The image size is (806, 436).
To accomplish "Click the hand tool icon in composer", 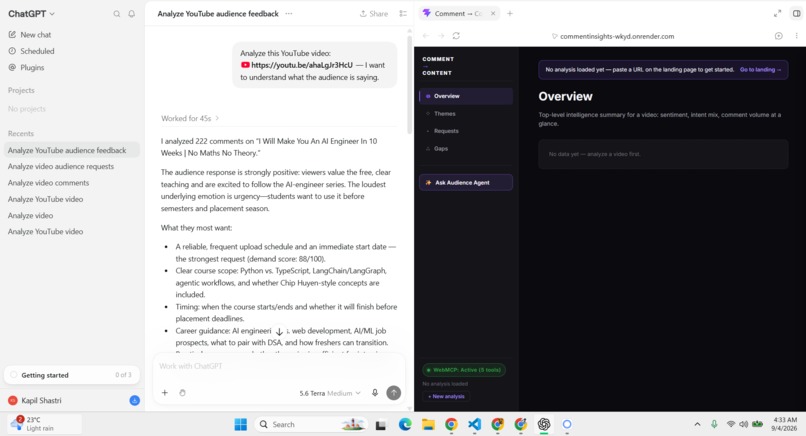I will 182,393.
